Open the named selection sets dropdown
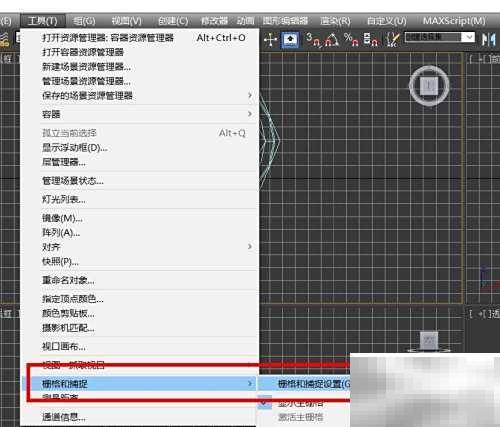Screen dimensions: 500x427 [469, 37]
